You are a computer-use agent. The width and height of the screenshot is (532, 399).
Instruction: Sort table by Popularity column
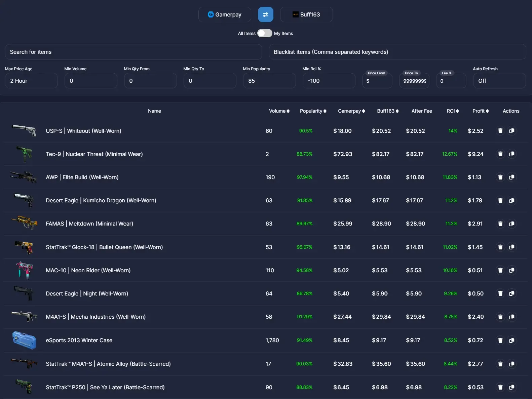[313, 111]
